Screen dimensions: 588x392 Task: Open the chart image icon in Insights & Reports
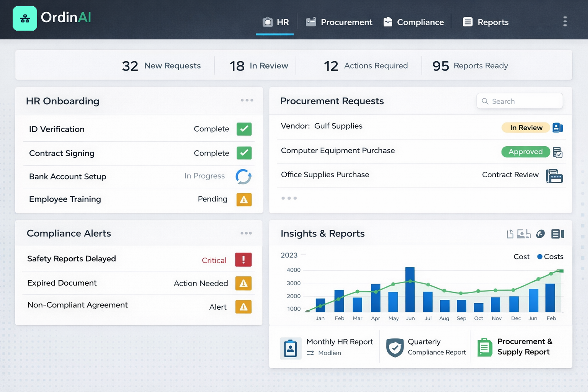click(523, 234)
